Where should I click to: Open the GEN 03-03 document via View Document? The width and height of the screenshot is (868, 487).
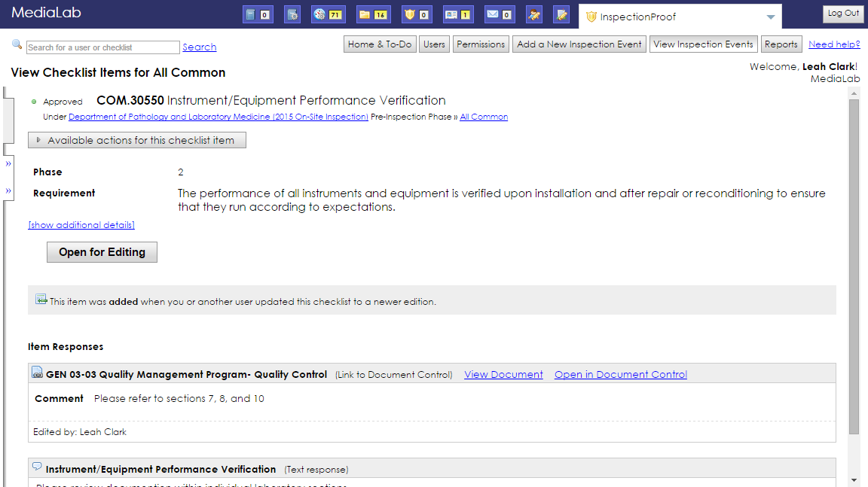click(x=503, y=374)
